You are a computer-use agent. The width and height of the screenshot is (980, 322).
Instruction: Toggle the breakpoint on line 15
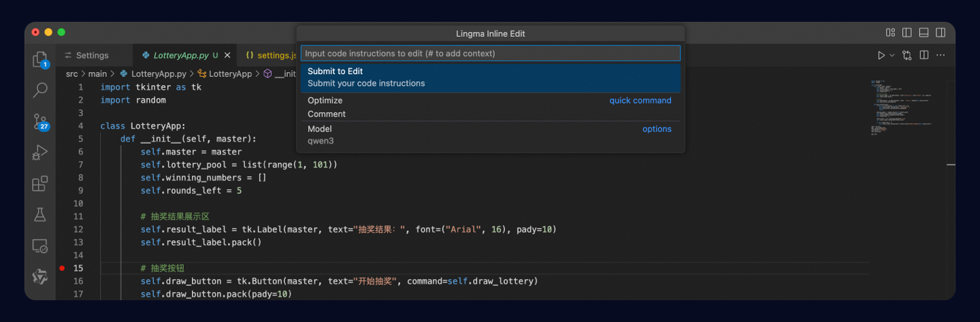click(x=62, y=268)
